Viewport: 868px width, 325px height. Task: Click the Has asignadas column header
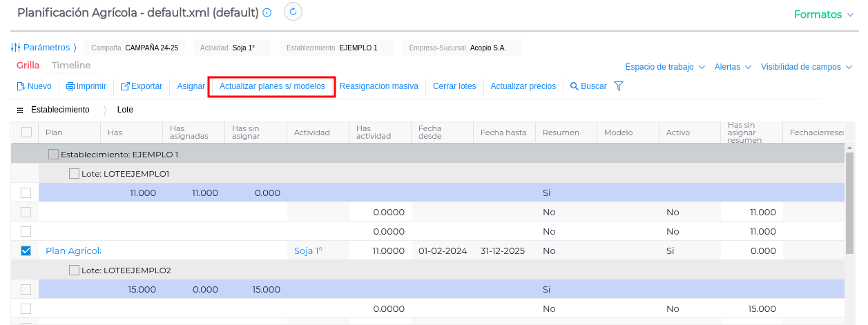point(193,132)
